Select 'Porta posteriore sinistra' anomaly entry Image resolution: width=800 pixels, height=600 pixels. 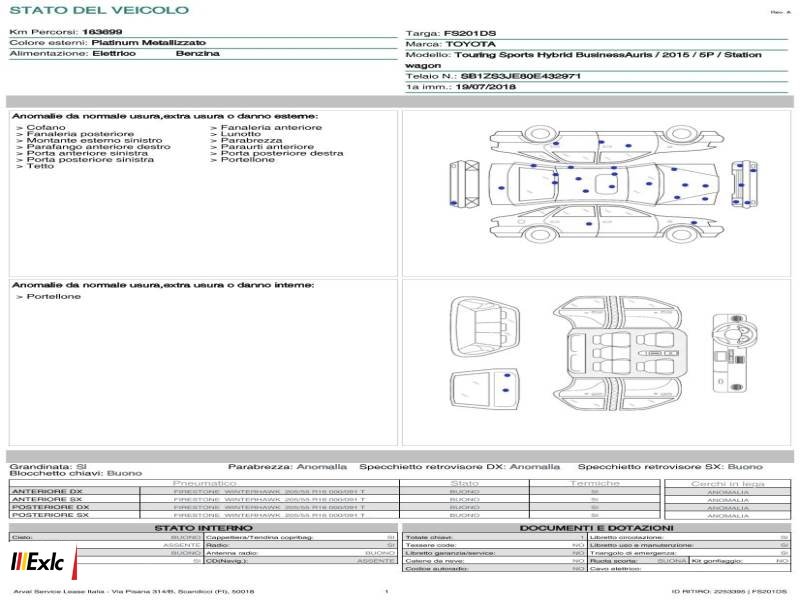[90, 159]
